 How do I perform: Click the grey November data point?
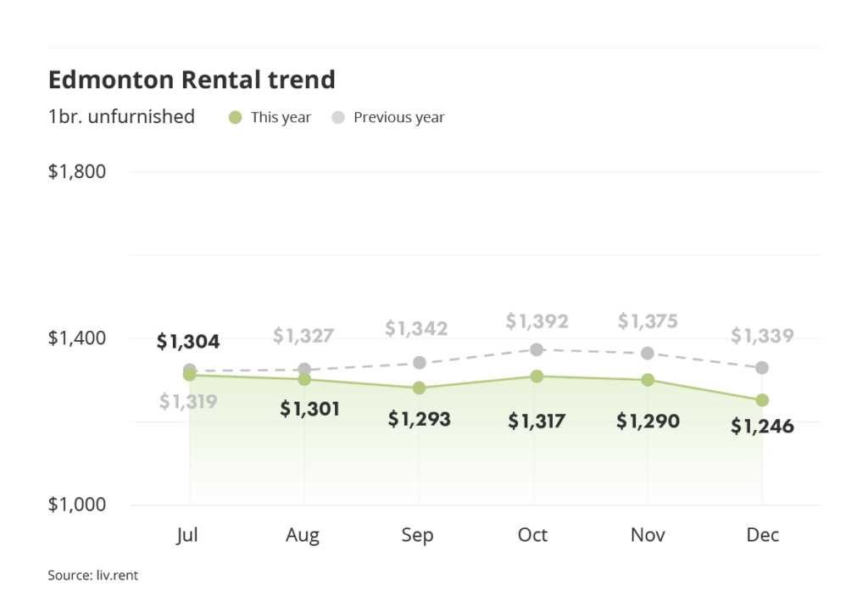tap(648, 353)
